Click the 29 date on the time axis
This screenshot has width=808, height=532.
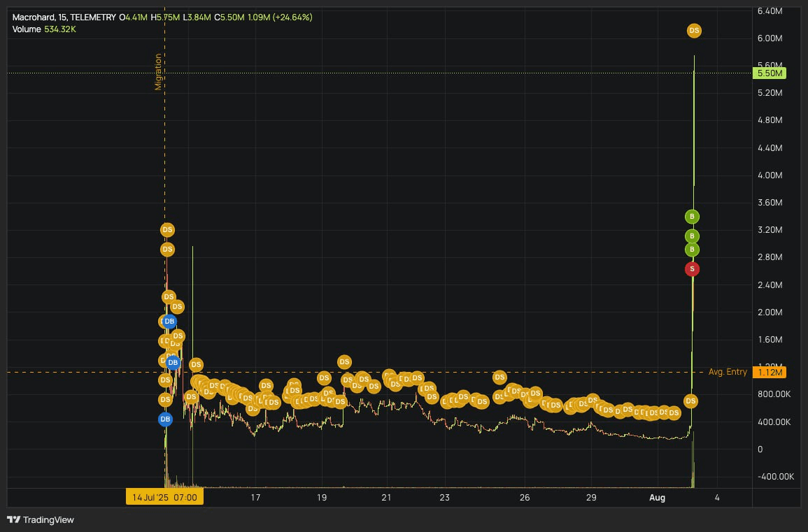(591, 498)
